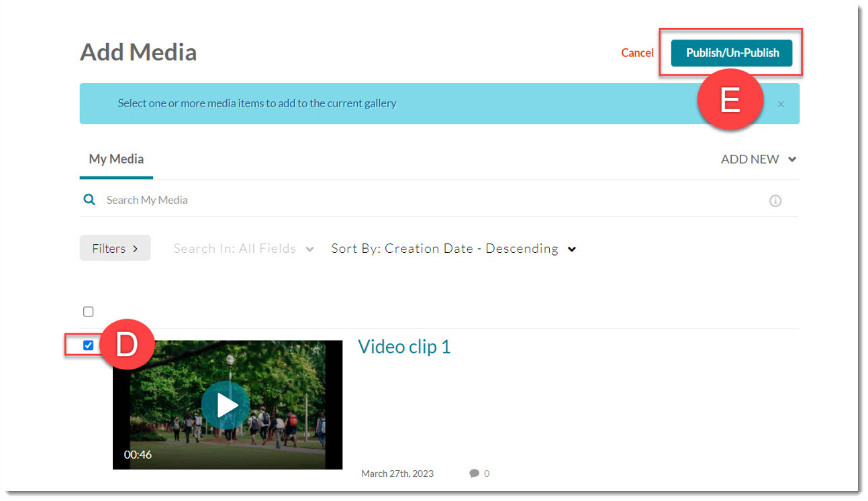Click the red E annotation marker
The image size is (868, 501).
point(730,101)
